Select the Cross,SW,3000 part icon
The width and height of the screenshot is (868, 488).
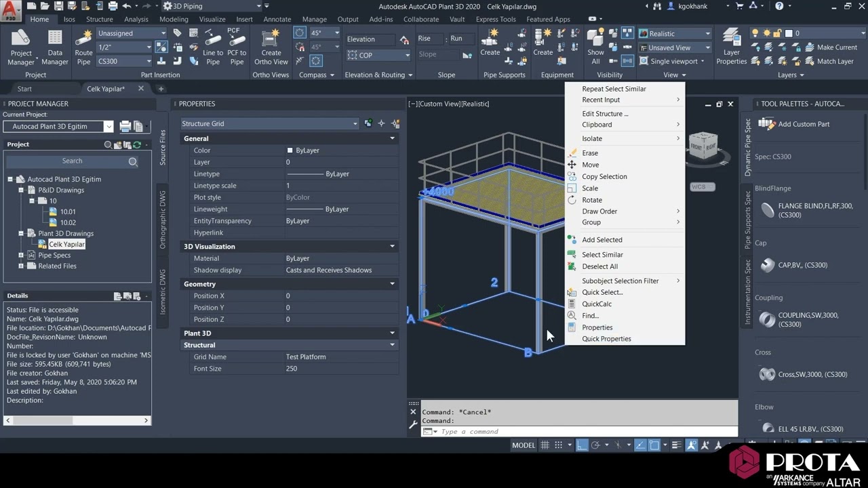tap(767, 374)
